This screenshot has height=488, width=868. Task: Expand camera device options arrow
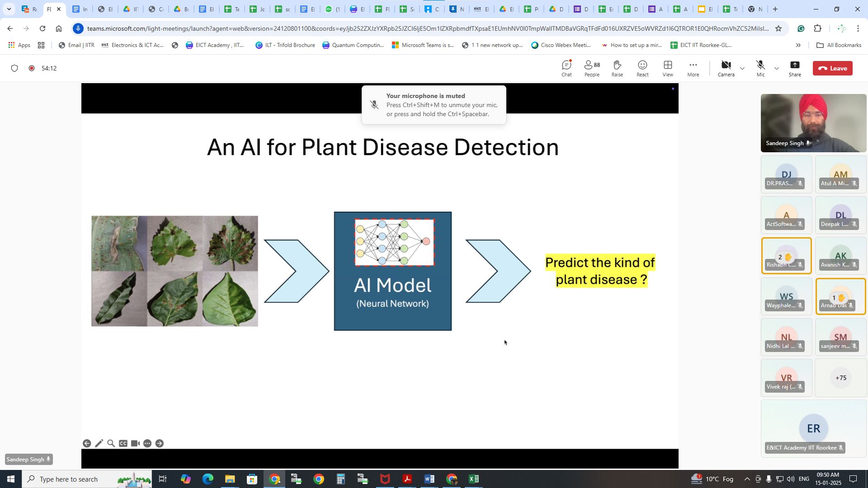[742, 69]
